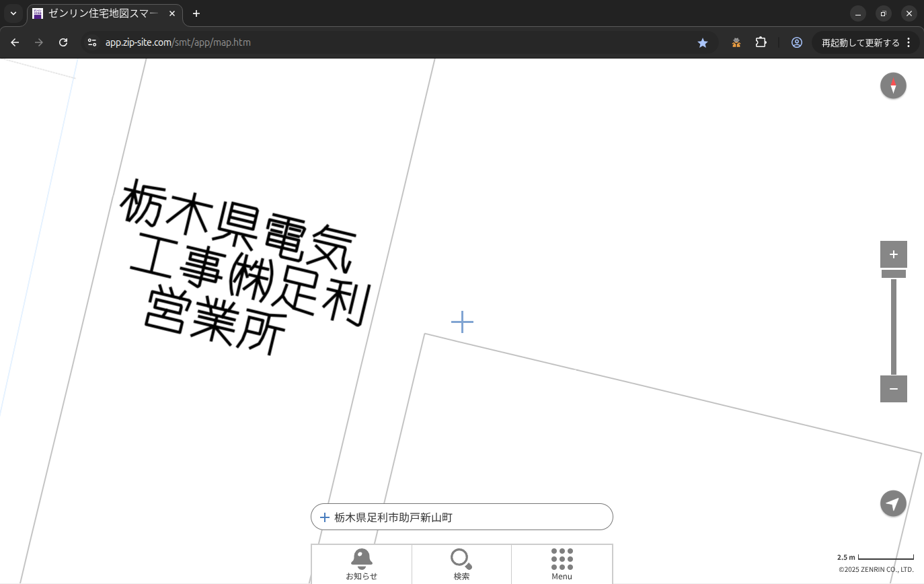924x584 pixels.
Task: Click the map center crosshair
Action: [x=462, y=322]
